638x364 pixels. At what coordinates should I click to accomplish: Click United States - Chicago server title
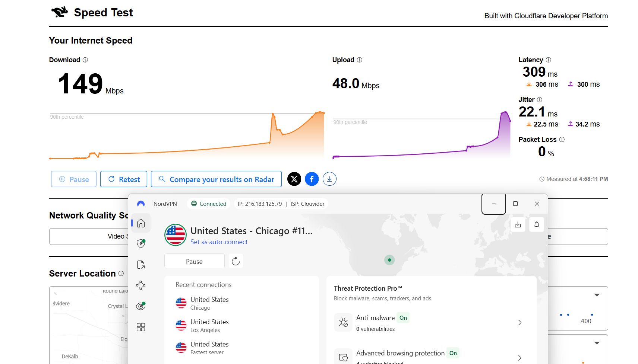pyautogui.click(x=252, y=231)
